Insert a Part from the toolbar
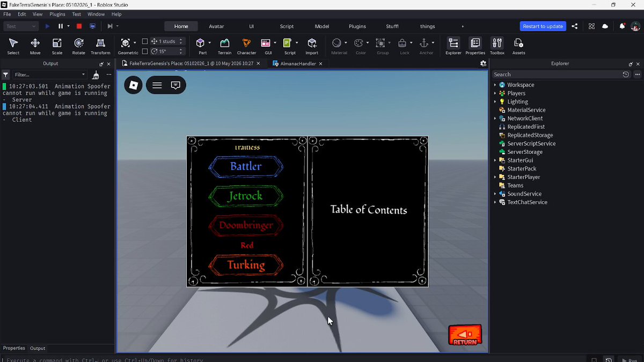The image size is (644, 362). click(x=200, y=46)
